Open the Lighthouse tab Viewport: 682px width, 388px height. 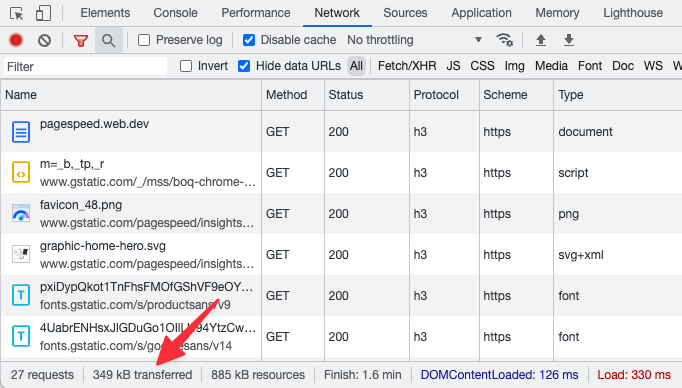[633, 13]
